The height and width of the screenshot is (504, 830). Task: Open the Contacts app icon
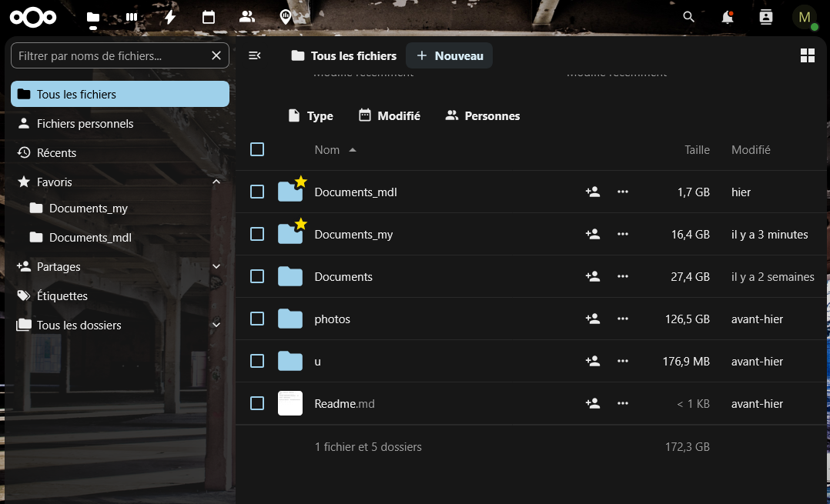click(x=247, y=17)
